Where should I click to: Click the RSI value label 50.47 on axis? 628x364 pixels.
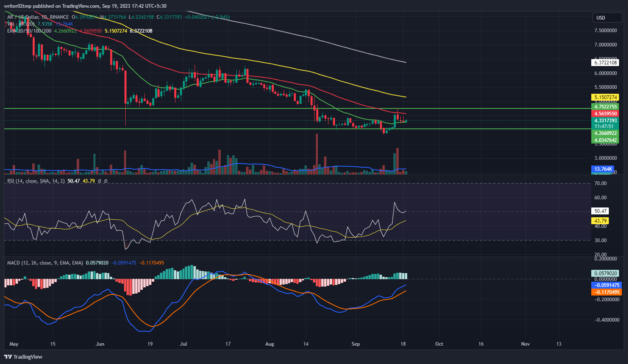tap(600, 211)
